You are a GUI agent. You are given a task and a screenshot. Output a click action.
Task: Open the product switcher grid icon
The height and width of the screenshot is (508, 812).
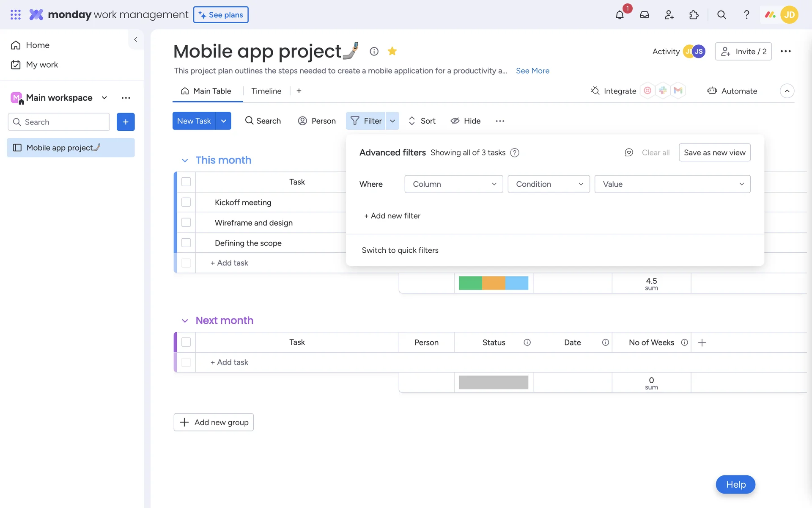[15, 15]
